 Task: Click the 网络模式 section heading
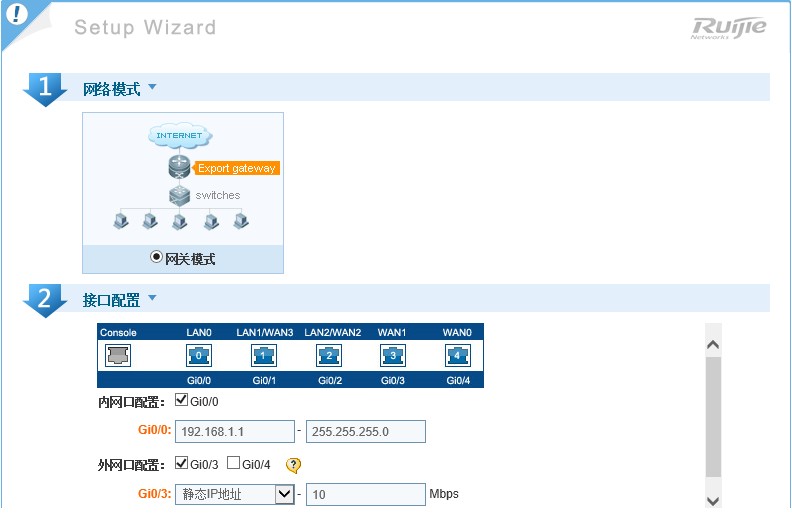112,89
